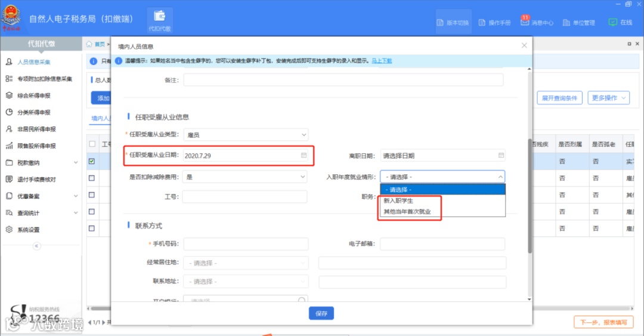Open calendar icon in 任职受雇从业日期 field
The width and height of the screenshot is (644, 336).
tap(304, 155)
